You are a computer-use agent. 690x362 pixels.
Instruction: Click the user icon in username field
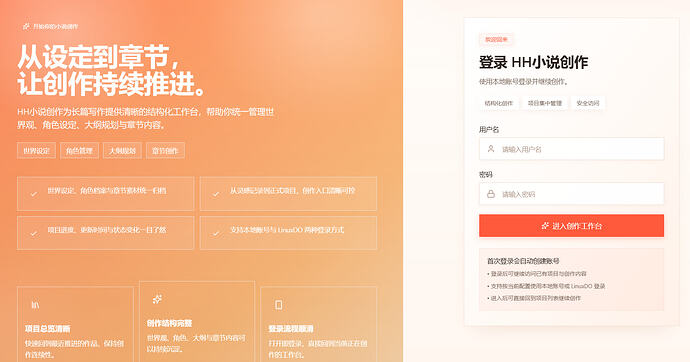(491, 149)
